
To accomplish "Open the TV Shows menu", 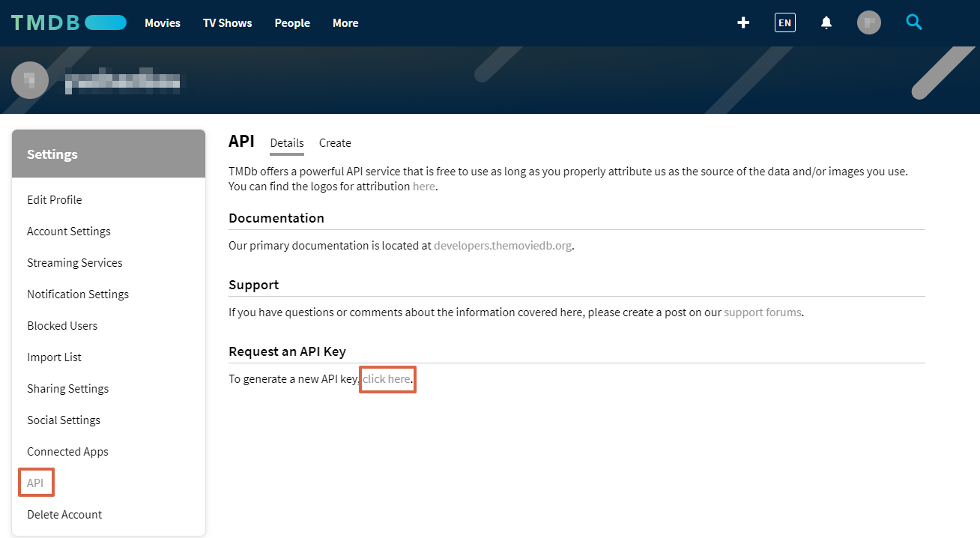I will [227, 23].
